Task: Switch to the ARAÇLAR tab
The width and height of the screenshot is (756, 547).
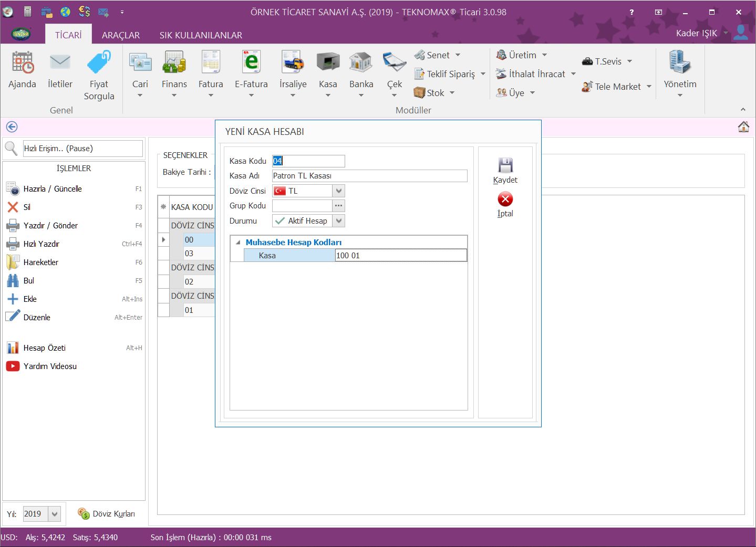Action: (x=121, y=35)
